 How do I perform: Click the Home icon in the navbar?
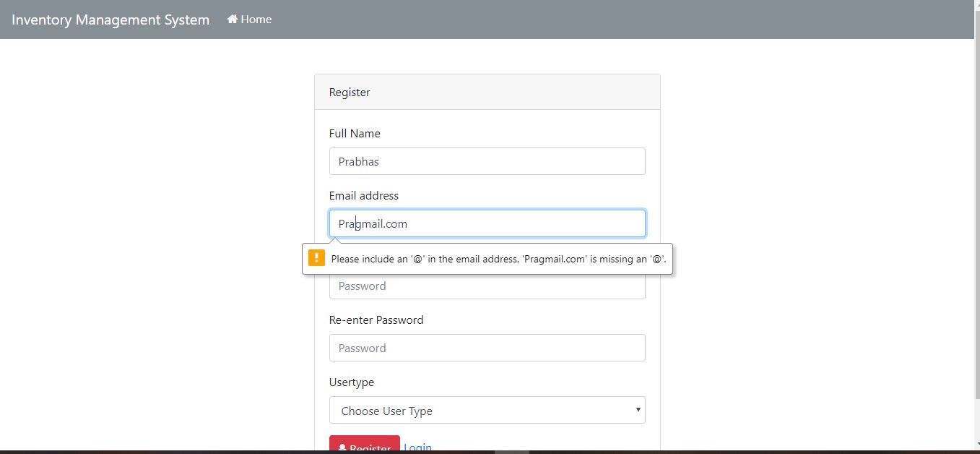[x=230, y=19]
